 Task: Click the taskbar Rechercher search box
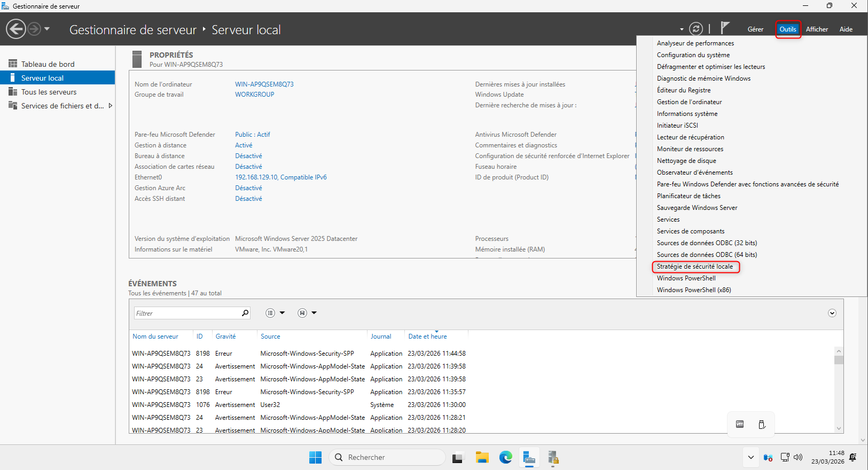coord(388,457)
